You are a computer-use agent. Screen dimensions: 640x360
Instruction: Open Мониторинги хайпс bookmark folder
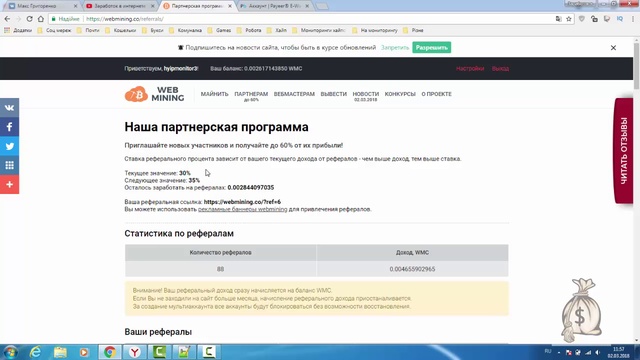(x=319, y=30)
